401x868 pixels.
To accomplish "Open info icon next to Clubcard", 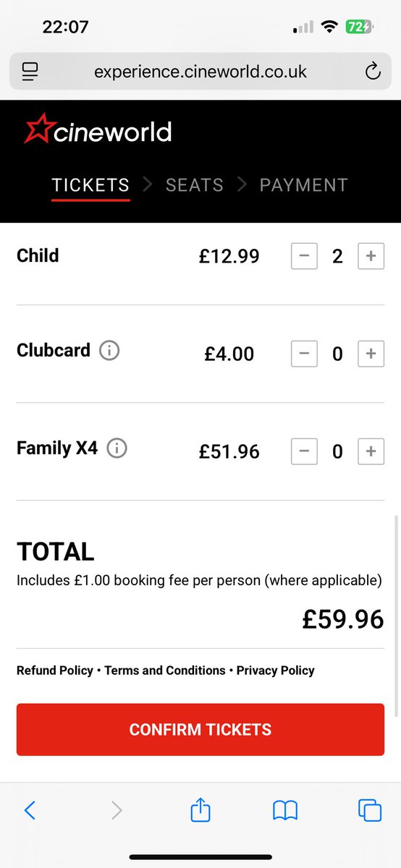I will [109, 352].
